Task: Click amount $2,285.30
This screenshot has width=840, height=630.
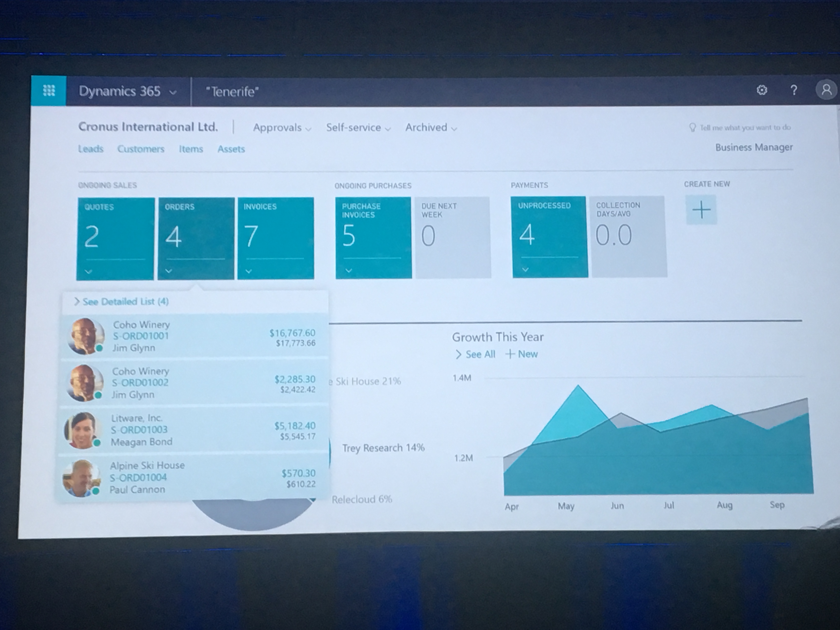Action: 295,379
